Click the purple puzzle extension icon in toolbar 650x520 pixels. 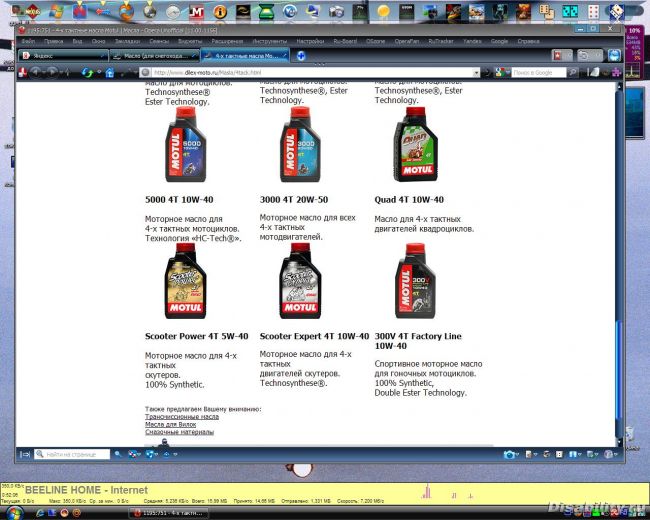click(616, 73)
